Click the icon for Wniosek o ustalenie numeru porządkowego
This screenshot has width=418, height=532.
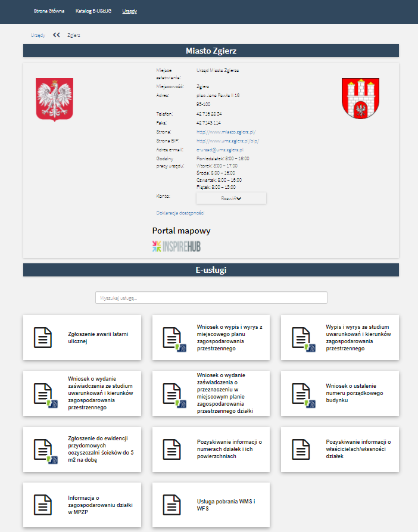click(x=300, y=393)
